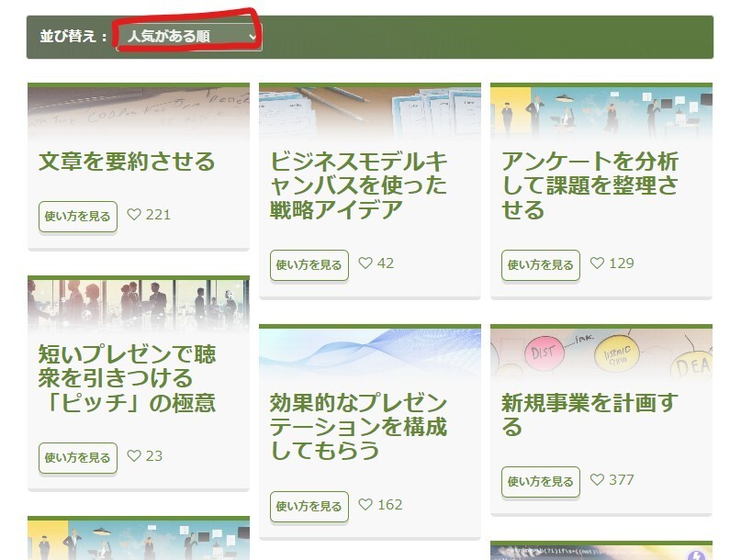Open 短いプレゼンで聴衆を引きつける title
This screenshot has width=730, height=560.
coord(127,378)
